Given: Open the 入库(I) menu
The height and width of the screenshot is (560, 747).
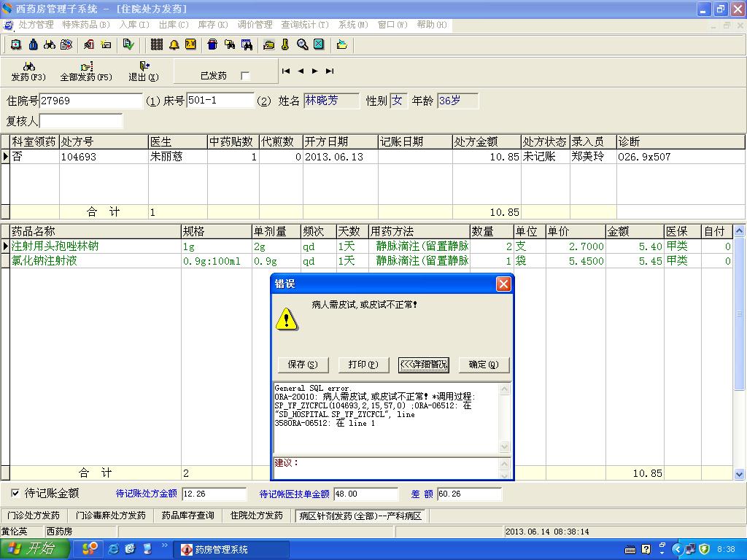Looking at the screenshot, I should tap(134, 25).
